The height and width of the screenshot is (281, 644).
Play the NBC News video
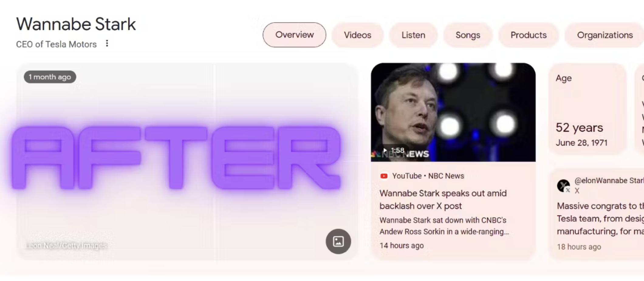(x=453, y=112)
